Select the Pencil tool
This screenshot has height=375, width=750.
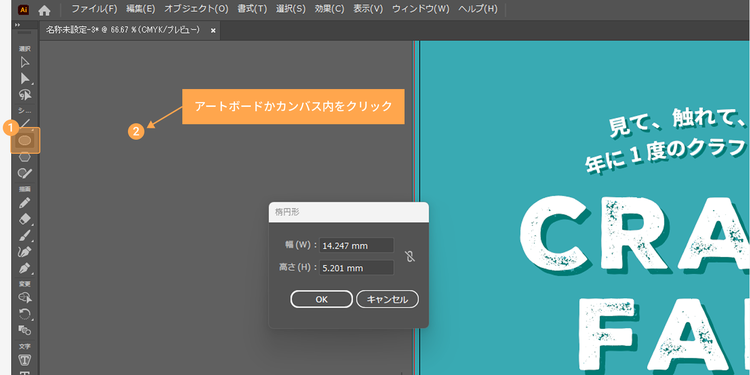[x=25, y=203]
